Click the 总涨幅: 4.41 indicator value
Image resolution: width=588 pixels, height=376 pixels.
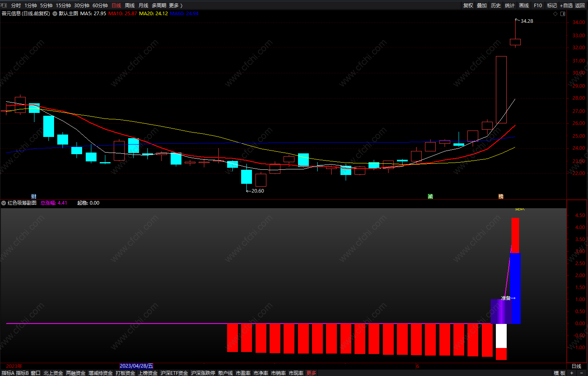click(x=54, y=203)
